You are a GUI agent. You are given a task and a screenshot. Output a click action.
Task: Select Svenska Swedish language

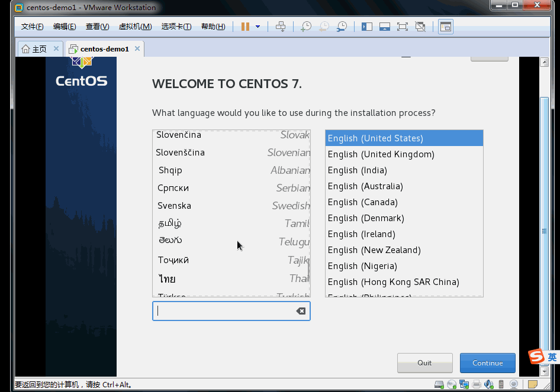(x=231, y=206)
